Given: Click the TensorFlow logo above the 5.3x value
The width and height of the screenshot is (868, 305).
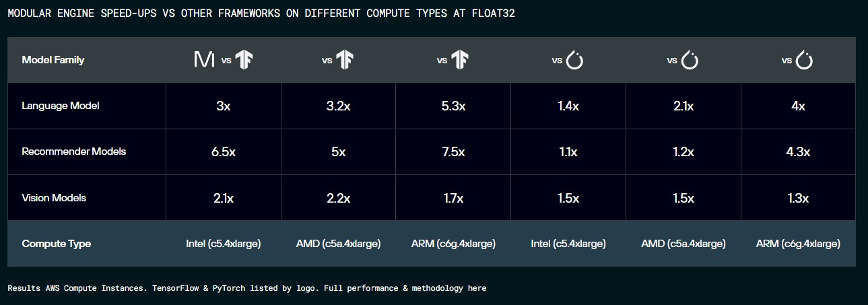Looking at the screenshot, I should [460, 60].
